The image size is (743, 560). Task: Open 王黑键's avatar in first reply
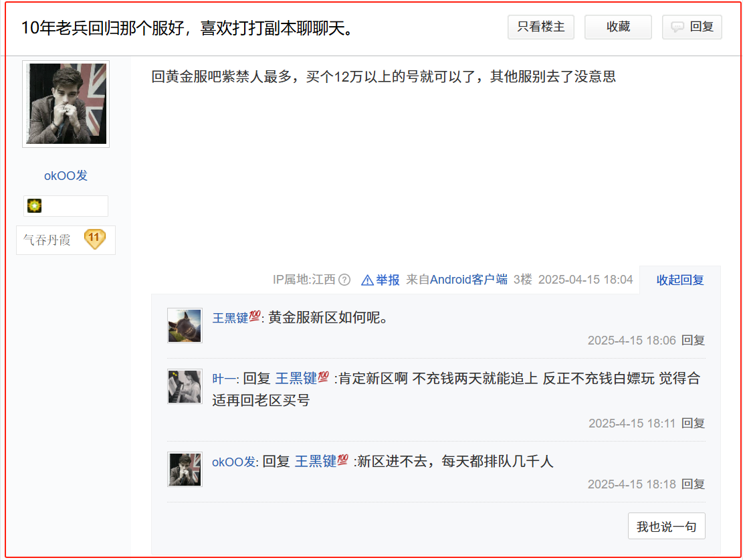(185, 326)
